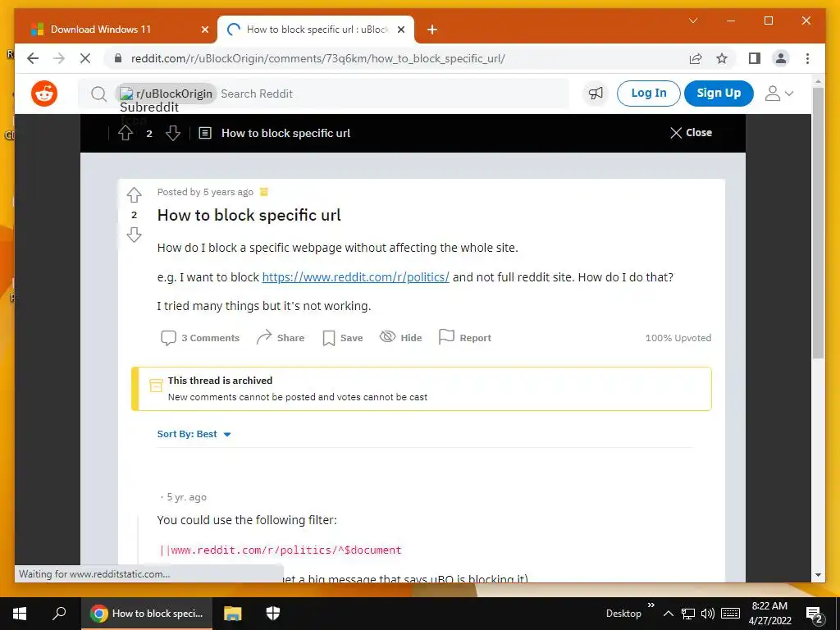
Task: Hide the post using eye icon
Action: (x=400, y=337)
